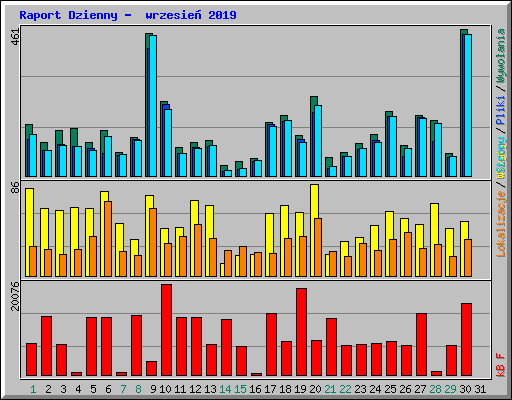Select the red kB bar for day 14
512x400 pixels.
click(226, 348)
